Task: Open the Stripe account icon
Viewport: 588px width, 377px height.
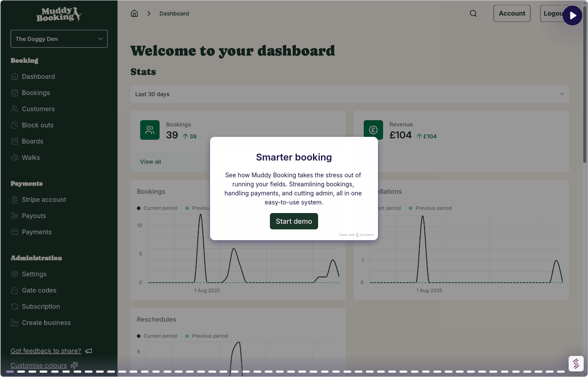Action: pyautogui.click(x=15, y=199)
